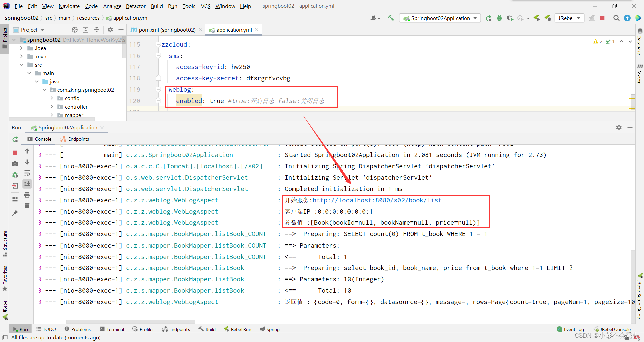Click the camera Dump Threads icon
This screenshot has width=644, height=342.
pyautogui.click(x=15, y=164)
